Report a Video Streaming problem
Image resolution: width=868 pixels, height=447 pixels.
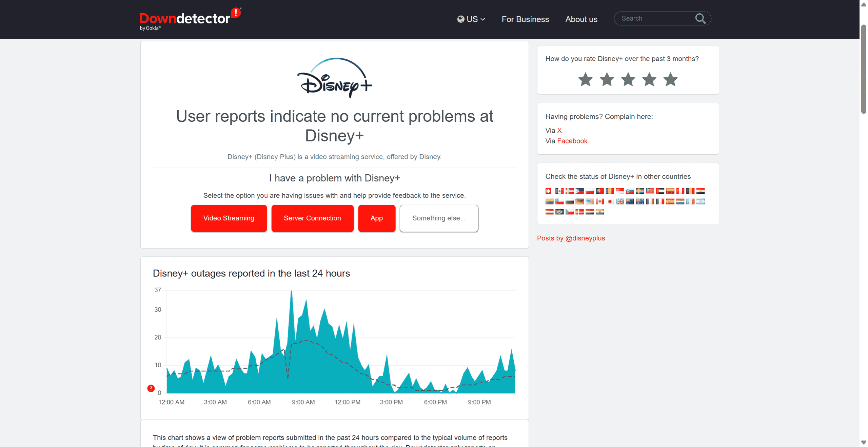(229, 218)
